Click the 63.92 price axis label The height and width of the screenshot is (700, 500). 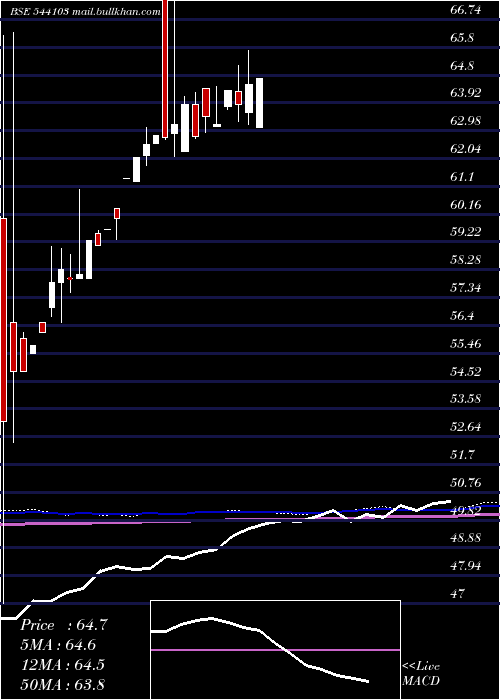point(466,93)
